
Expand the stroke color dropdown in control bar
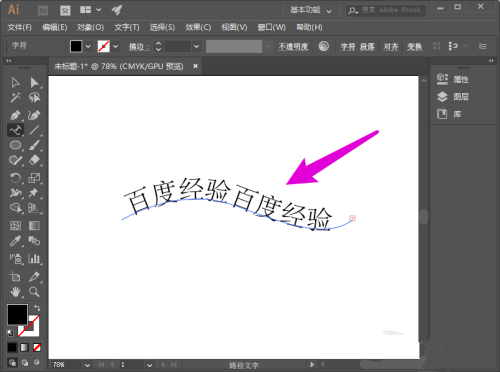tap(116, 46)
